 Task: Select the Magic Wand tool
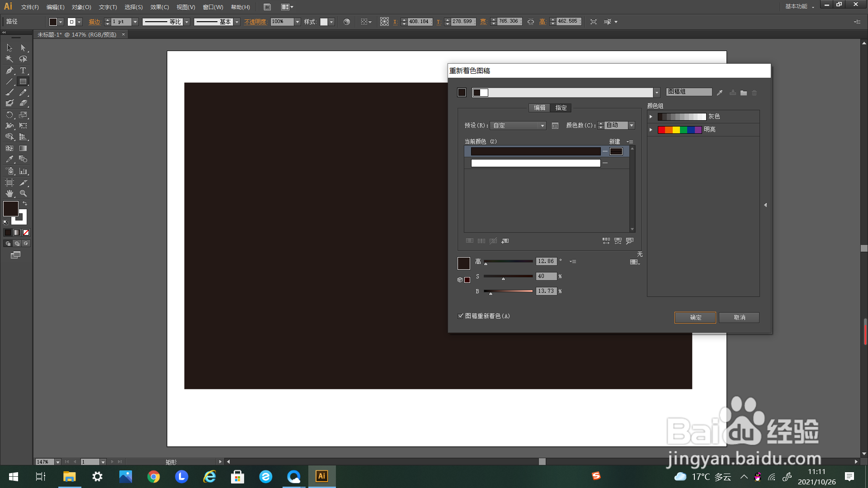click(9, 59)
